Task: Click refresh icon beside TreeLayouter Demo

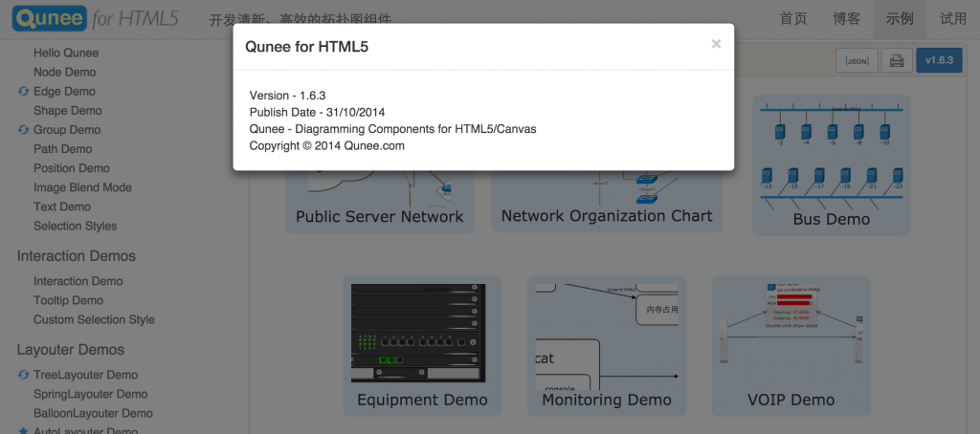Action: pos(23,376)
